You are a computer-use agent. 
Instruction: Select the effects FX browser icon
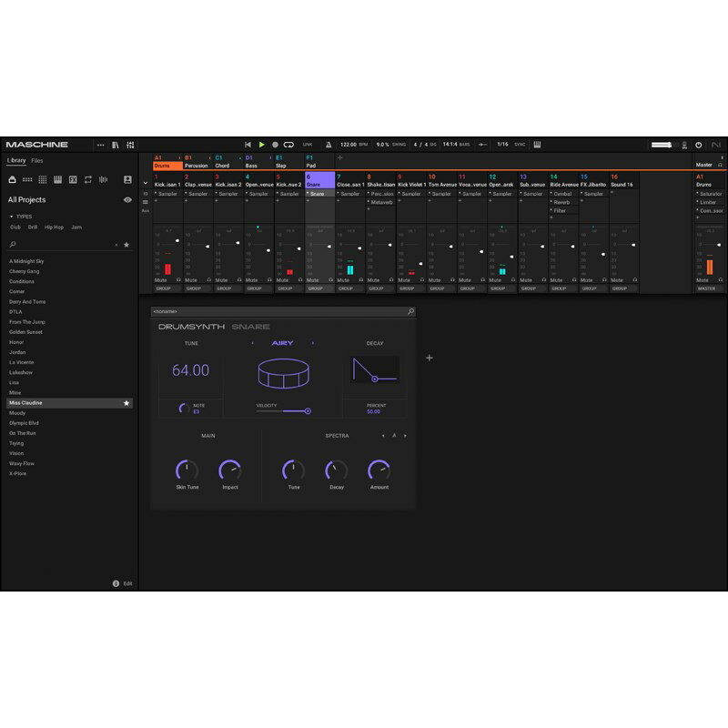72,179
